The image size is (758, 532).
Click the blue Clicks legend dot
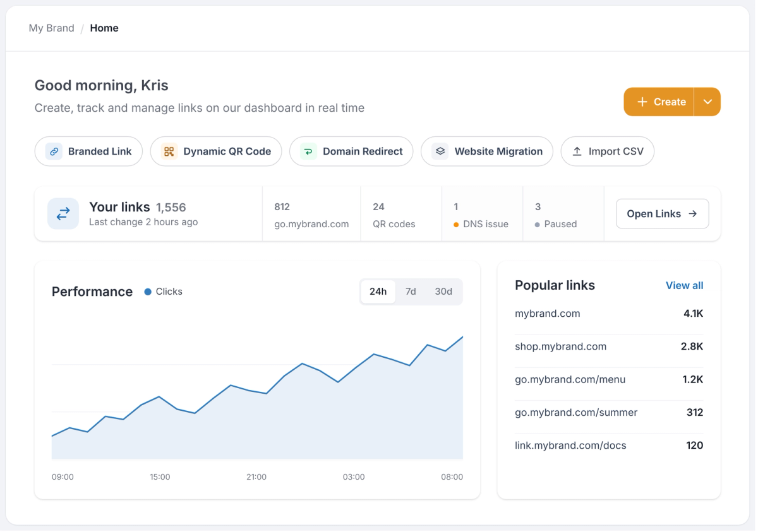tap(148, 292)
